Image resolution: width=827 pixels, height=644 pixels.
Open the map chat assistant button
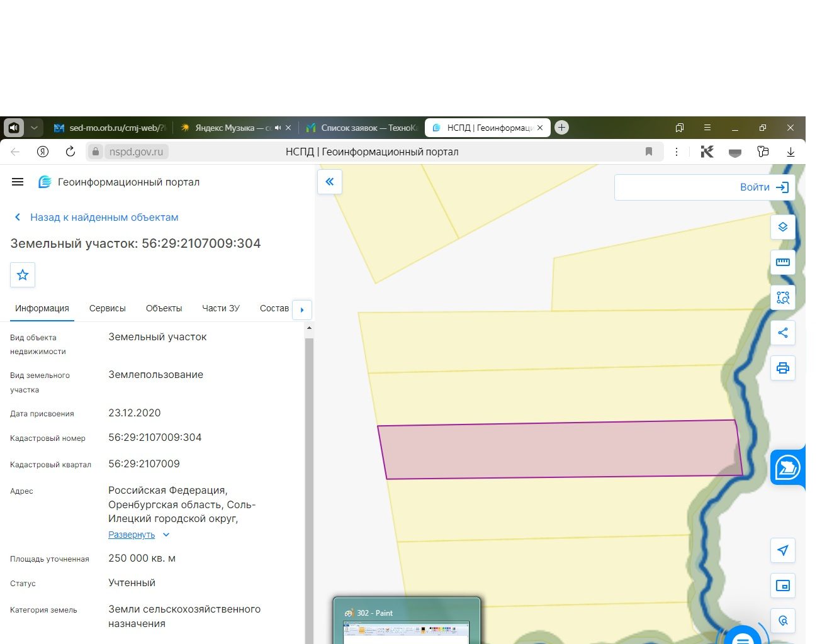coord(787,467)
